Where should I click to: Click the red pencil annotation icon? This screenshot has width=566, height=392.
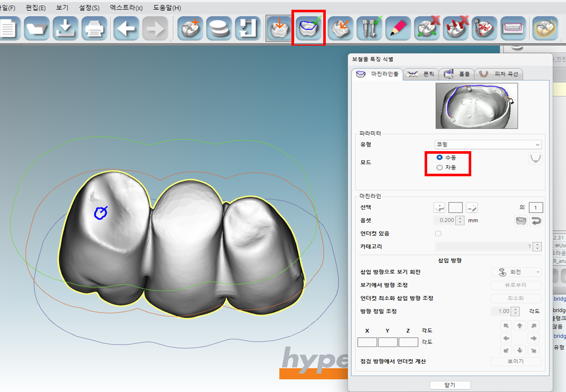396,28
